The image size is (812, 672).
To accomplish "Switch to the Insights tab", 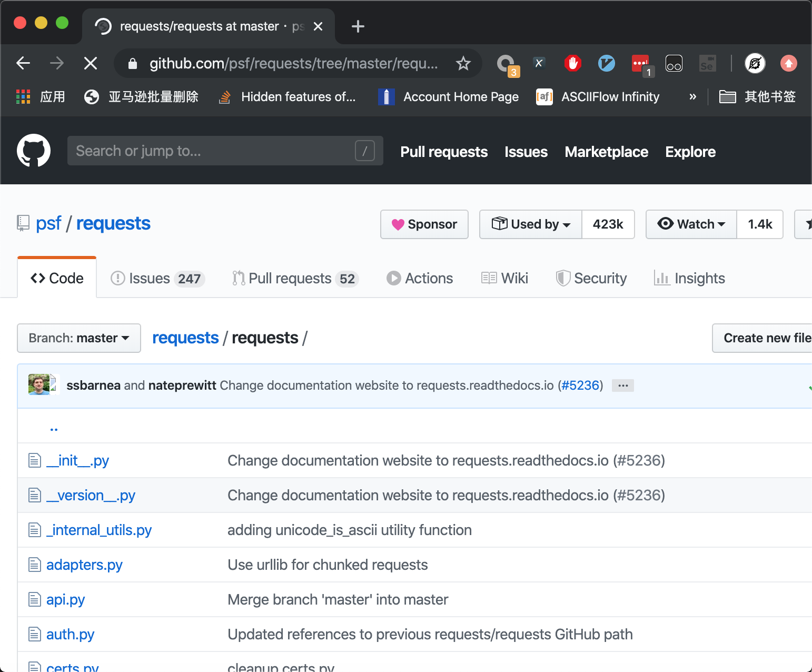I will (x=689, y=278).
